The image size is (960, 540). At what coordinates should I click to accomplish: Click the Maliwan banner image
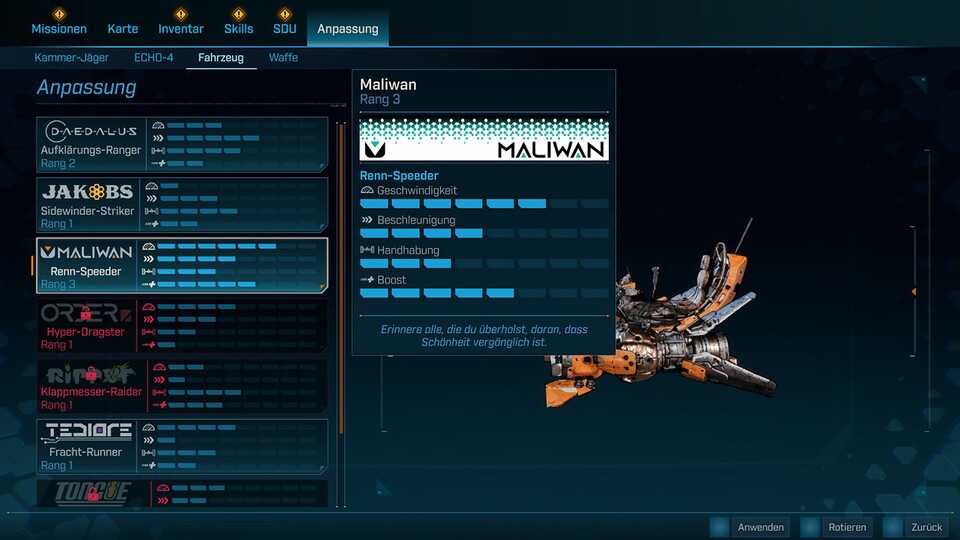click(484, 140)
